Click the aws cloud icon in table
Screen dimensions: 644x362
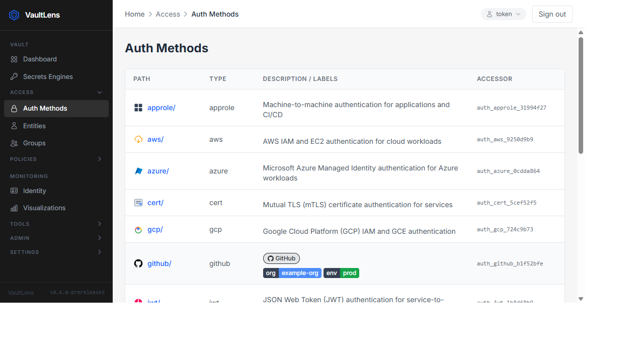point(138,139)
